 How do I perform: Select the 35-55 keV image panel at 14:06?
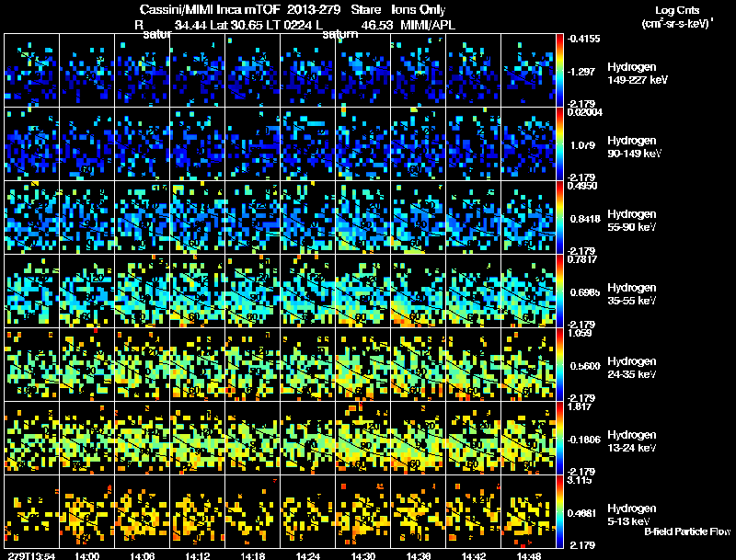(143, 291)
